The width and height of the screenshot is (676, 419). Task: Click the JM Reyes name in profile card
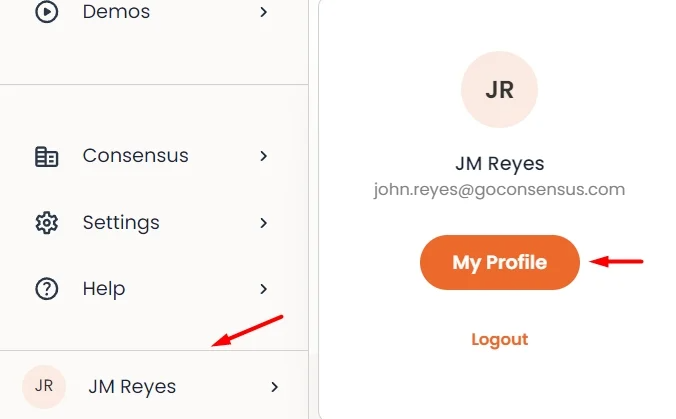(x=500, y=164)
